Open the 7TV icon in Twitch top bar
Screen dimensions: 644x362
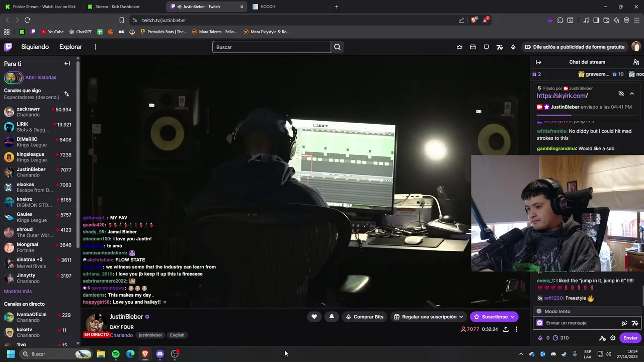[500, 47]
